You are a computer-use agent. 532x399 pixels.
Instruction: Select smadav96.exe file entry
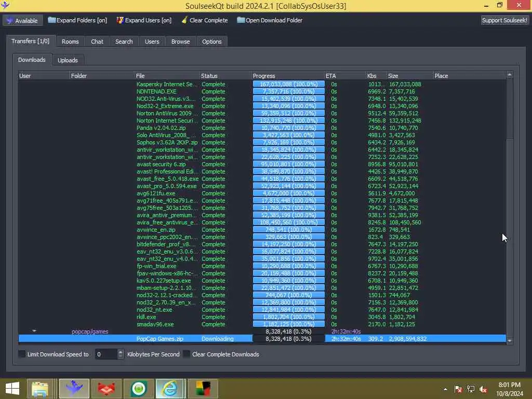(x=155, y=324)
